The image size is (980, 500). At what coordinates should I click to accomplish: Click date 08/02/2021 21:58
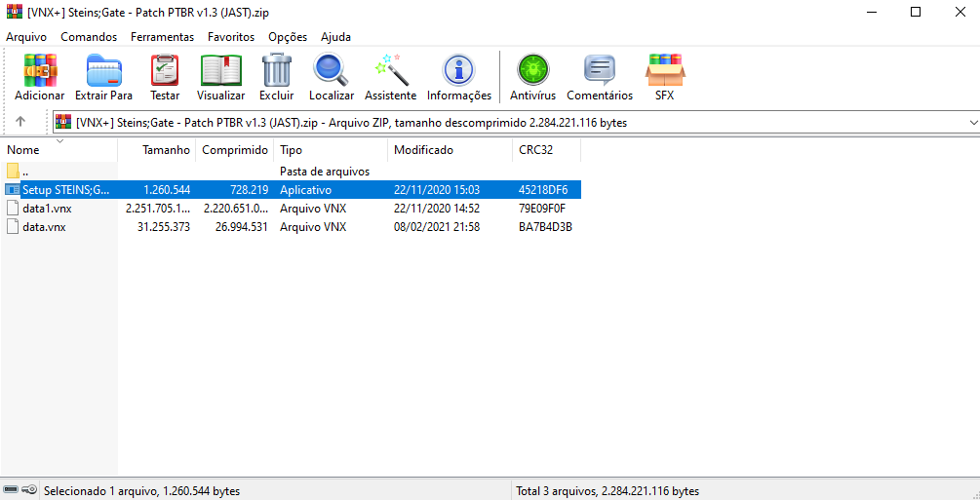click(x=437, y=227)
